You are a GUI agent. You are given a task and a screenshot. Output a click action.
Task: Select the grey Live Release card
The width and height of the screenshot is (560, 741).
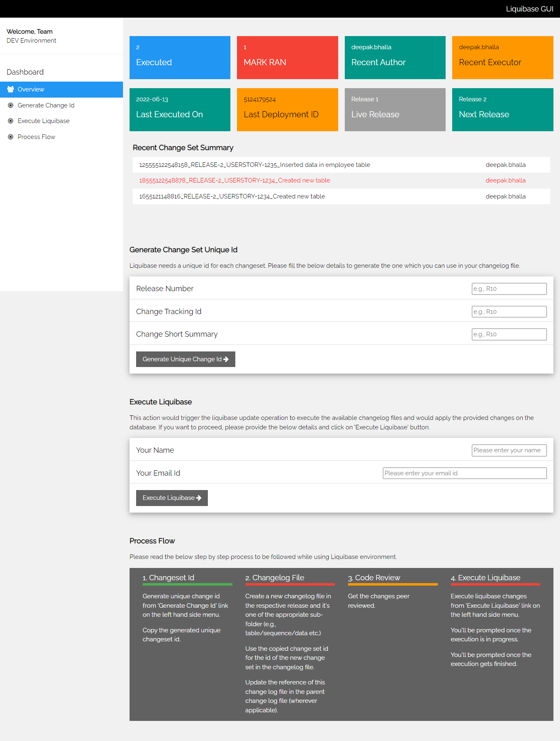(x=395, y=109)
